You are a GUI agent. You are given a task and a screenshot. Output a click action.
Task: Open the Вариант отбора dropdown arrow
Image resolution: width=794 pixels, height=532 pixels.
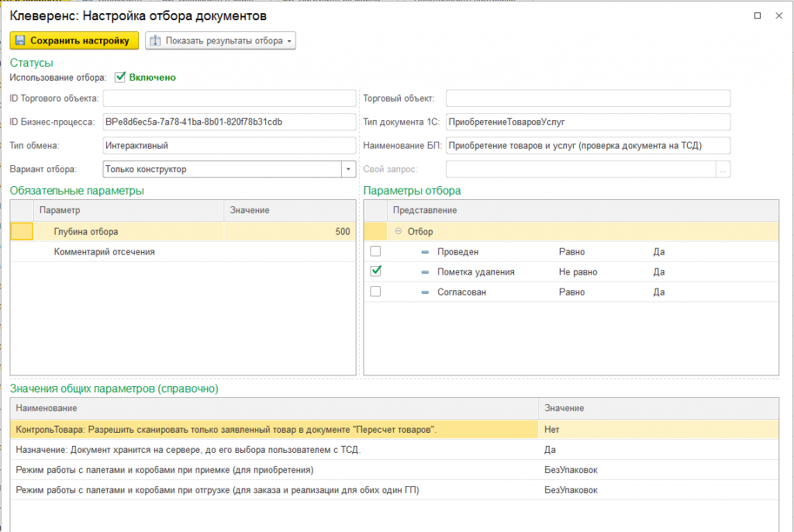(348, 169)
